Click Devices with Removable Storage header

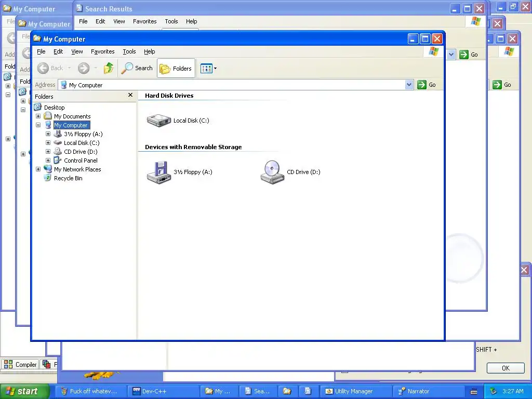tap(193, 147)
